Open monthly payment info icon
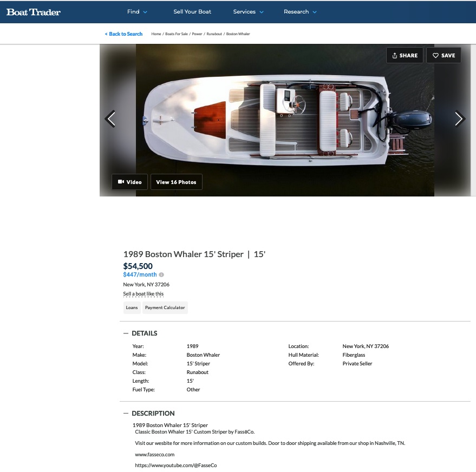This screenshot has width=476, height=472. click(x=161, y=275)
